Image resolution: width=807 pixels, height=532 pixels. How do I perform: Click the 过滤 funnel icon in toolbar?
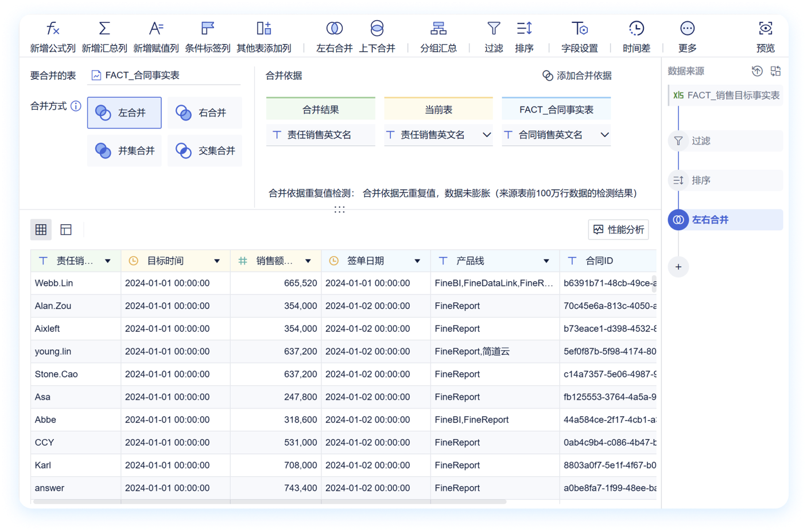tap(494, 28)
